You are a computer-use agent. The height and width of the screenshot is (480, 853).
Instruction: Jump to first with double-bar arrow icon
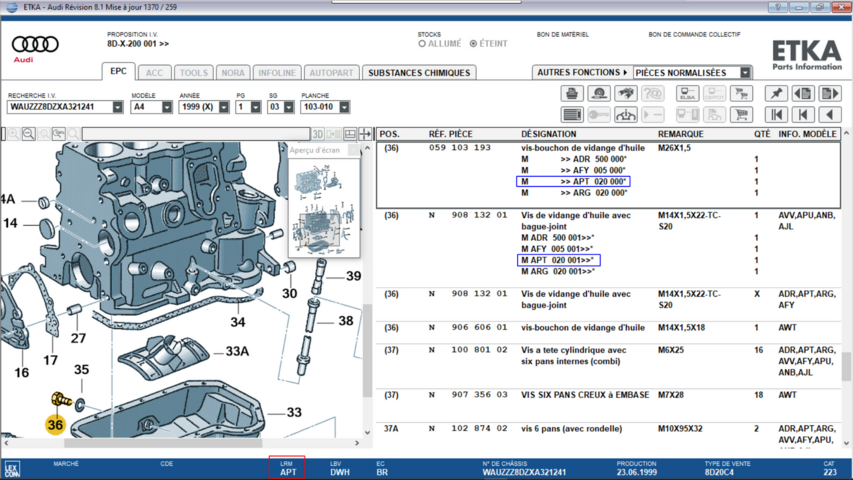(x=776, y=115)
